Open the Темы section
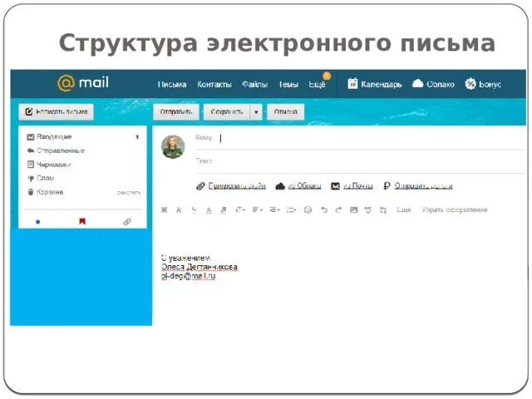Image resolution: width=532 pixels, height=399 pixels. 288,84
